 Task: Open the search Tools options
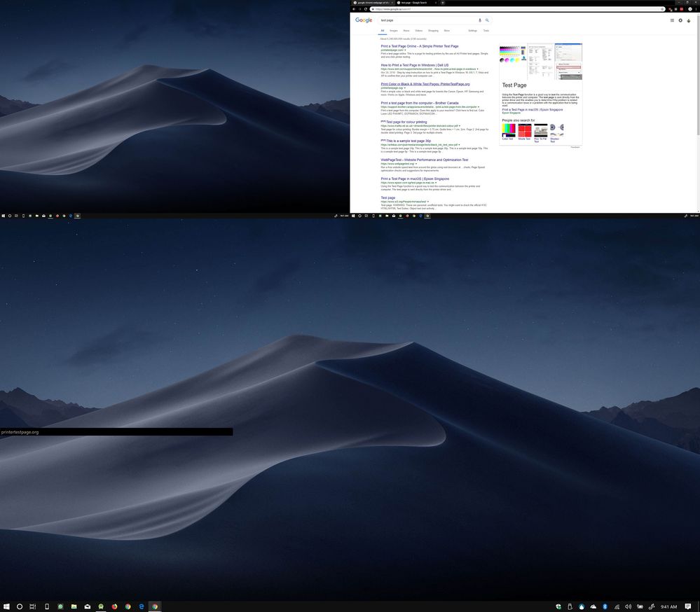[486, 31]
